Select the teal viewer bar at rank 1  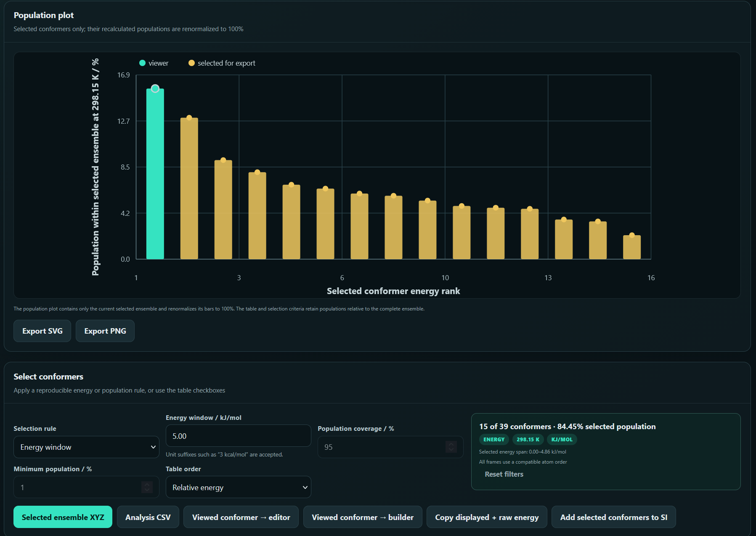[x=155, y=174]
